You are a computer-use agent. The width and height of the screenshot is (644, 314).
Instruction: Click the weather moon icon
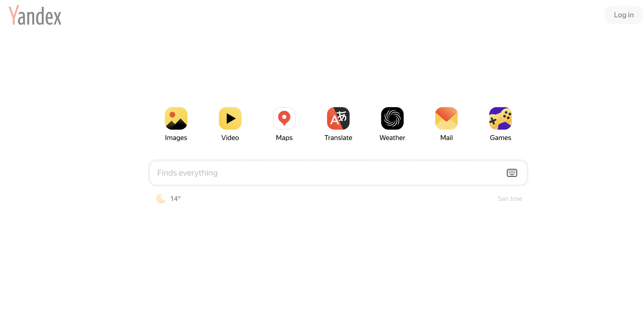tap(160, 199)
